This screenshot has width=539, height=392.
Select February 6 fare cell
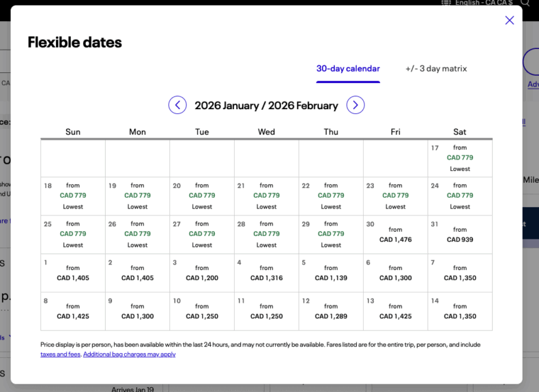(395, 273)
